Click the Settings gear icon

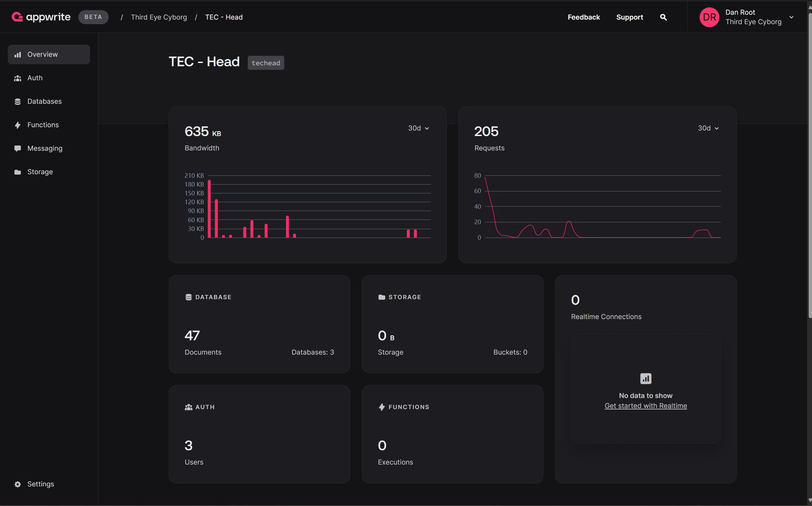18,484
